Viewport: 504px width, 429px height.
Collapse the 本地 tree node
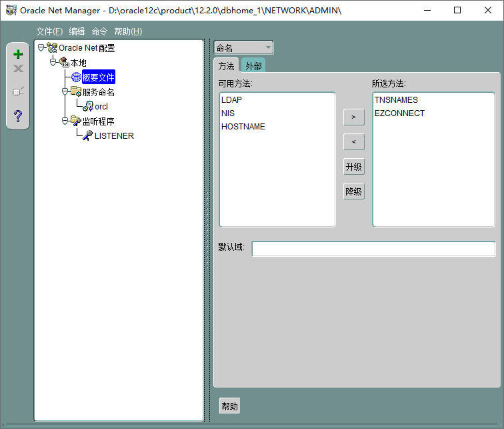[53, 62]
